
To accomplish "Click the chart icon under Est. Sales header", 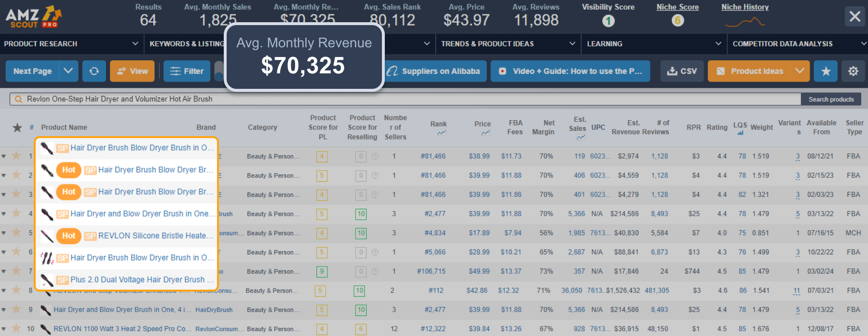I will pos(581,137).
